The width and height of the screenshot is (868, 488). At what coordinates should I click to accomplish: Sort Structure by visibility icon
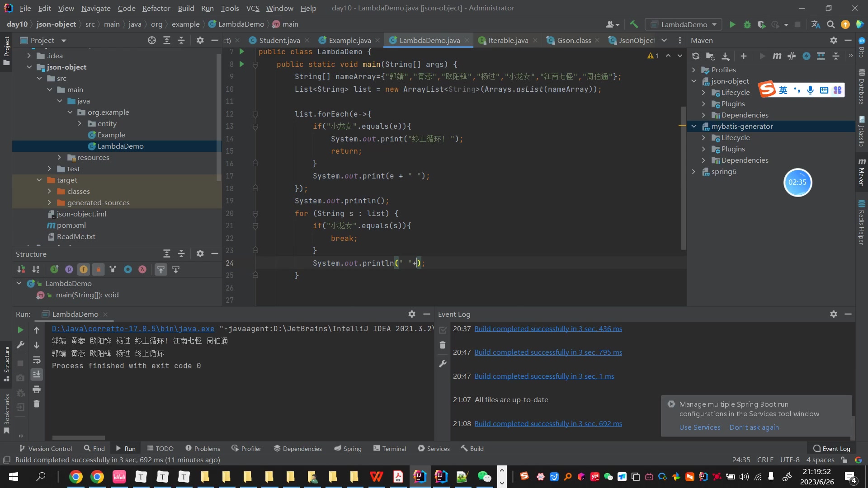tap(21, 269)
